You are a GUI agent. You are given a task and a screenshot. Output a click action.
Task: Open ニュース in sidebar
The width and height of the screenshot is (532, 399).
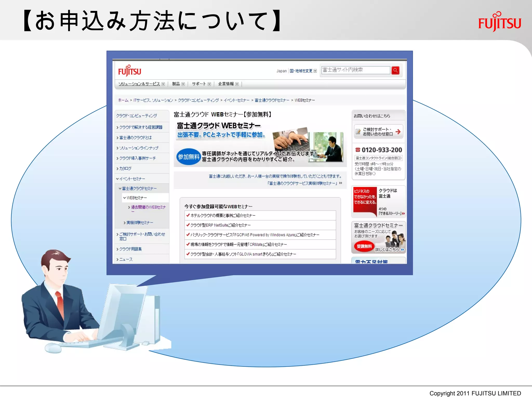pos(126,259)
